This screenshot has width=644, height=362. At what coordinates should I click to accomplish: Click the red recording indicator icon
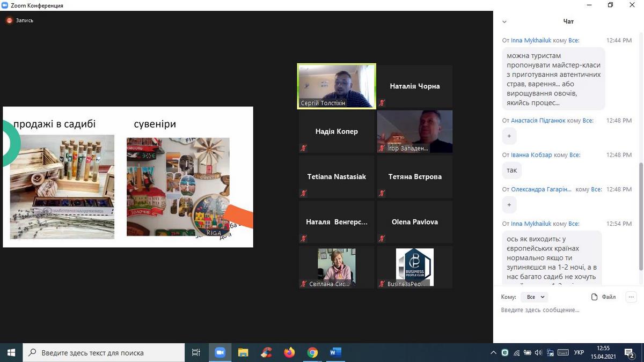(9, 20)
